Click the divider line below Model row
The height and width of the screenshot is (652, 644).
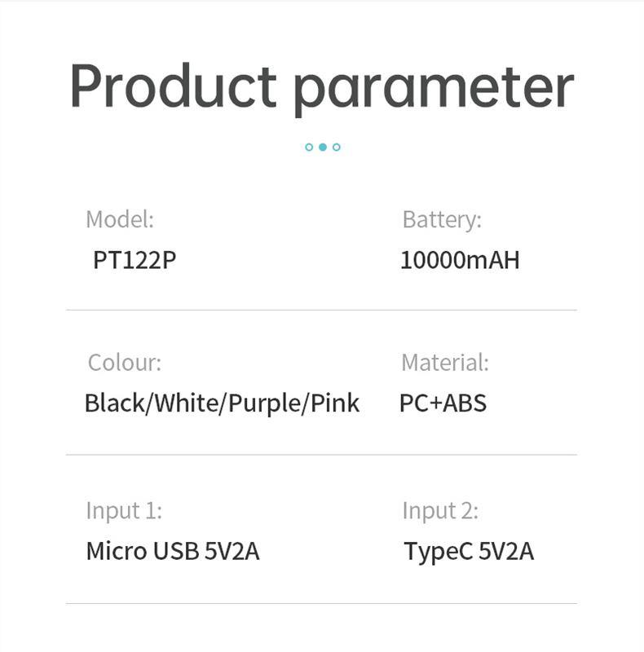click(321, 310)
